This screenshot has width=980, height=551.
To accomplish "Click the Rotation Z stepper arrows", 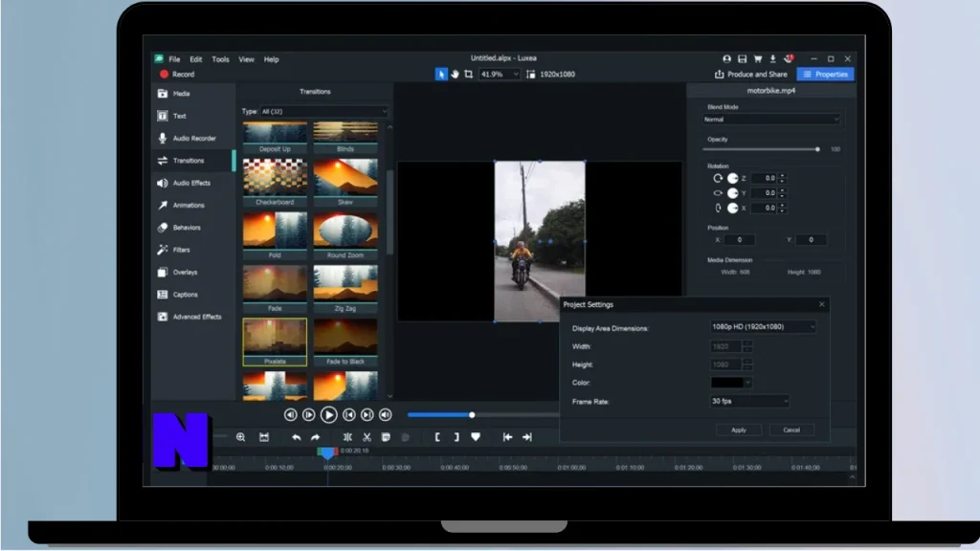I will (x=783, y=178).
